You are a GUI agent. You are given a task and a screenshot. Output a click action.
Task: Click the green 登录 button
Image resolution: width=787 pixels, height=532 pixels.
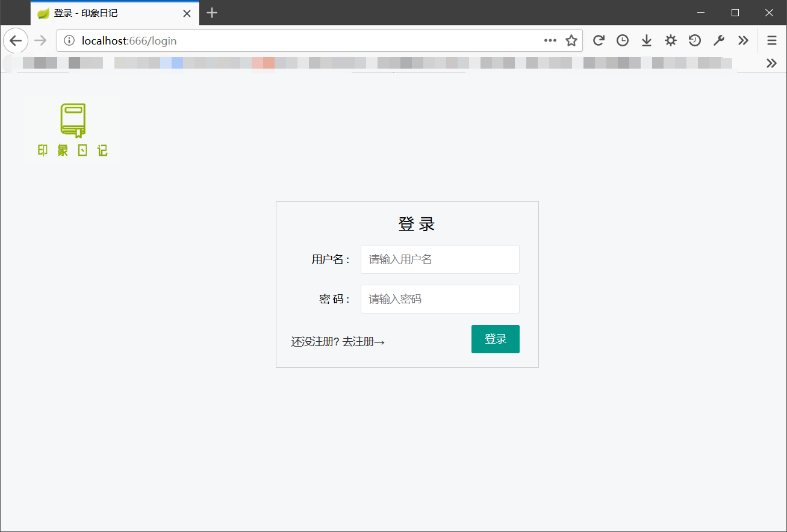tap(495, 339)
